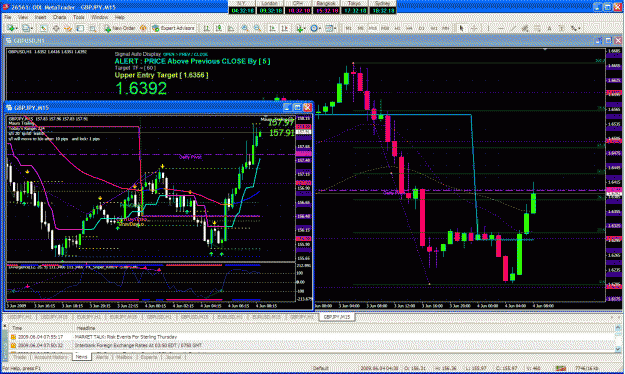Toggle chart auto scroll
The image size is (625, 374).
click(x=272, y=28)
